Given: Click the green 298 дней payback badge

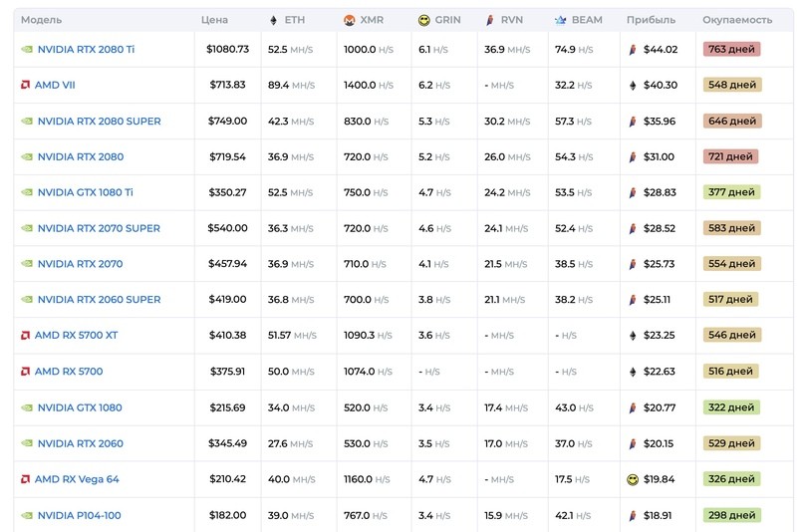Looking at the screenshot, I should pyautogui.click(x=731, y=515).
